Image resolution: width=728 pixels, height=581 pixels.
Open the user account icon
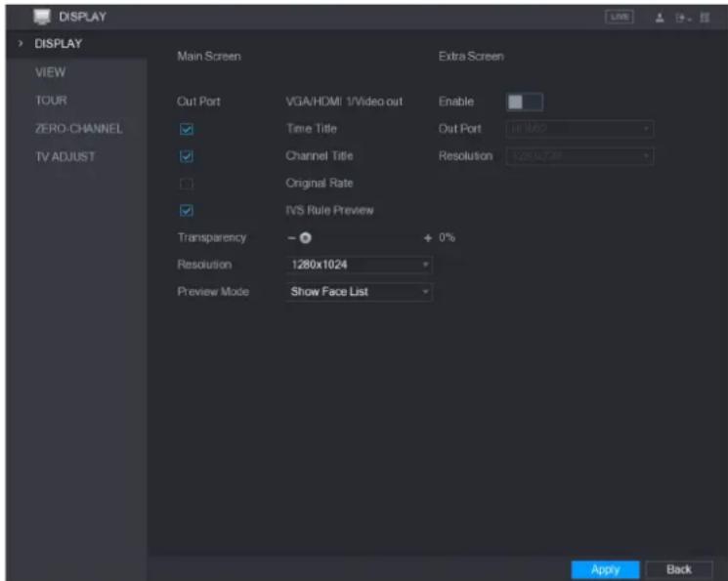[660, 19]
